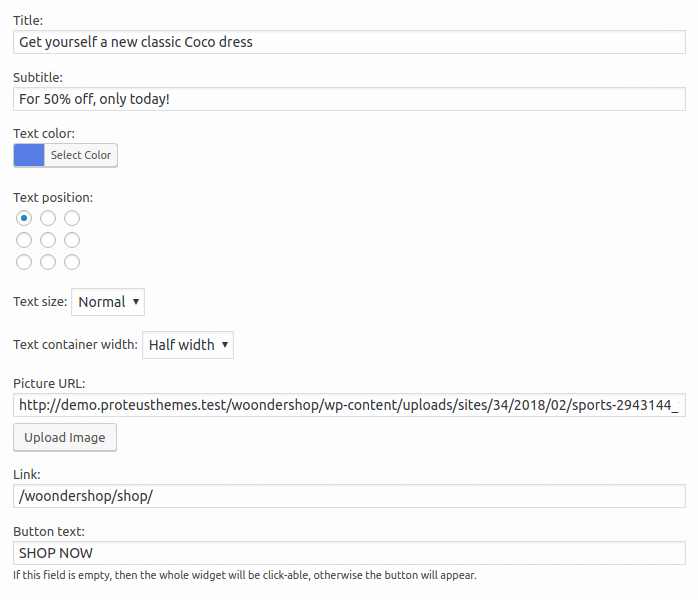Screen dimensions: 698x600
Task: Focus the Link field with /woondershop/shop/
Action: click(349, 497)
